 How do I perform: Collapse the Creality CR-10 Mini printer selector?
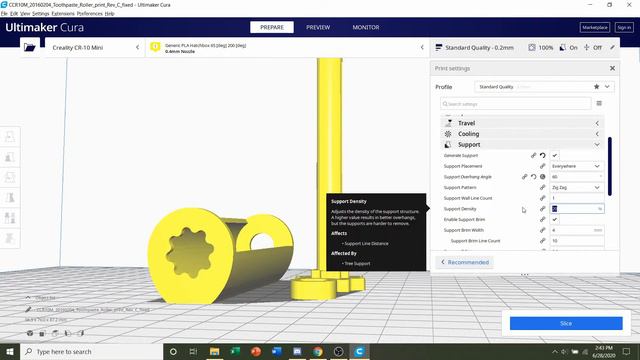(x=138, y=47)
